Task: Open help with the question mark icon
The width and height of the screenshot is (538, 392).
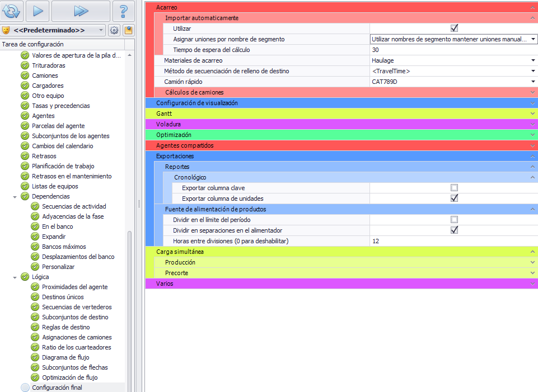Action: coord(124,11)
